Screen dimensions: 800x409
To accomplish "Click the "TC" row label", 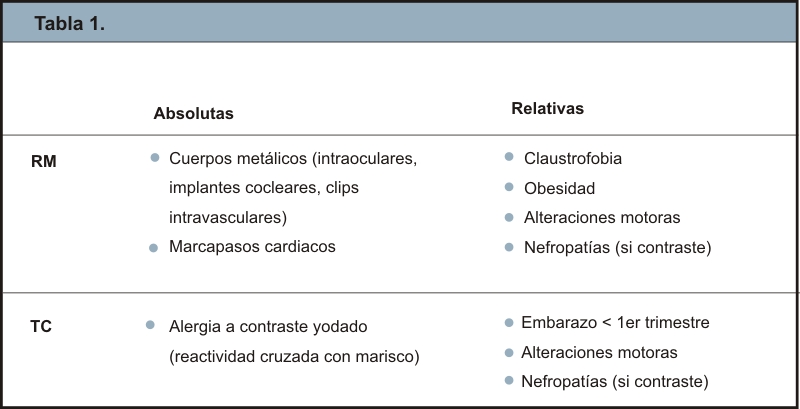I will pyautogui.click(x=43, y=326).
